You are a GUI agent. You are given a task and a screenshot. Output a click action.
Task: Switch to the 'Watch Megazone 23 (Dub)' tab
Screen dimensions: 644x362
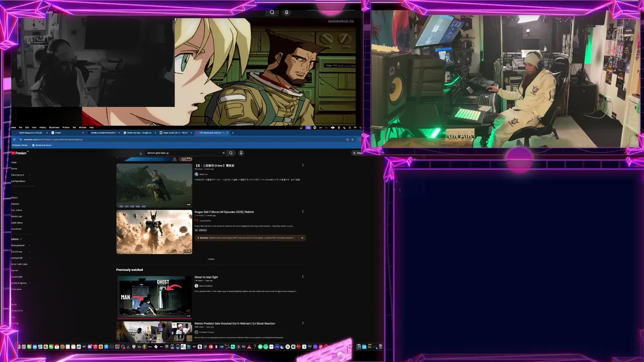[x=30, y=133]
